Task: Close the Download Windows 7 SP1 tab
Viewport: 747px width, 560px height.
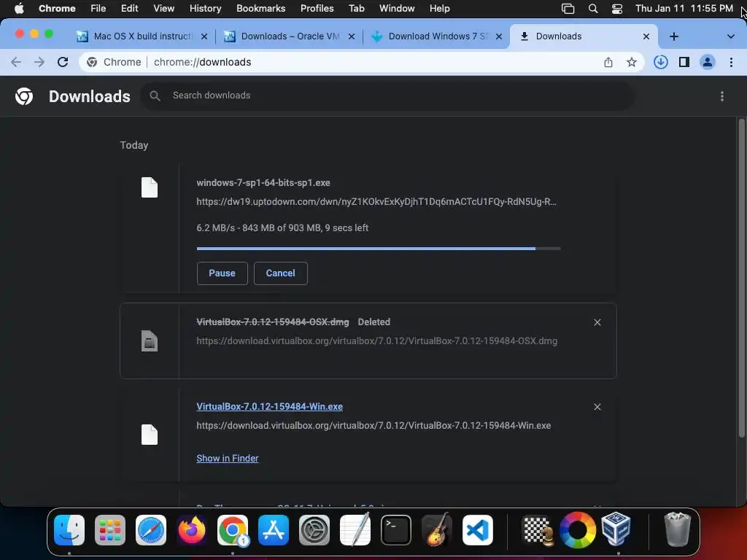Action: [x=499, y=36]
